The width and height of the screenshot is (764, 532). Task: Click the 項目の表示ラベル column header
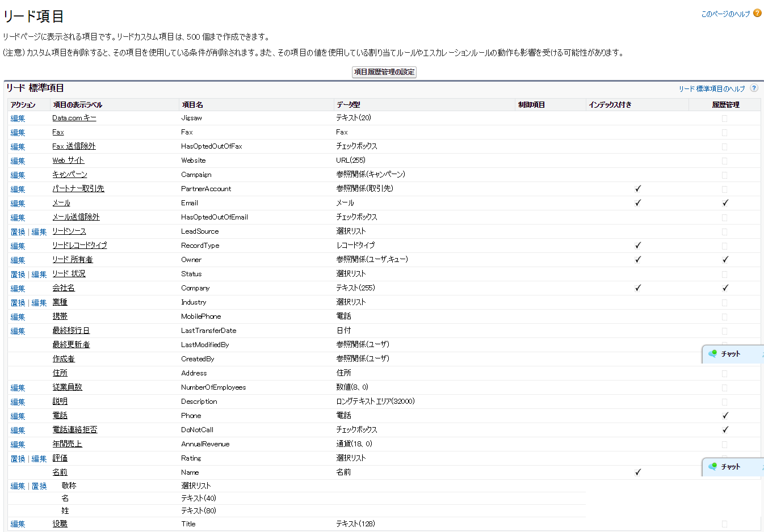[x=78, y=105]
